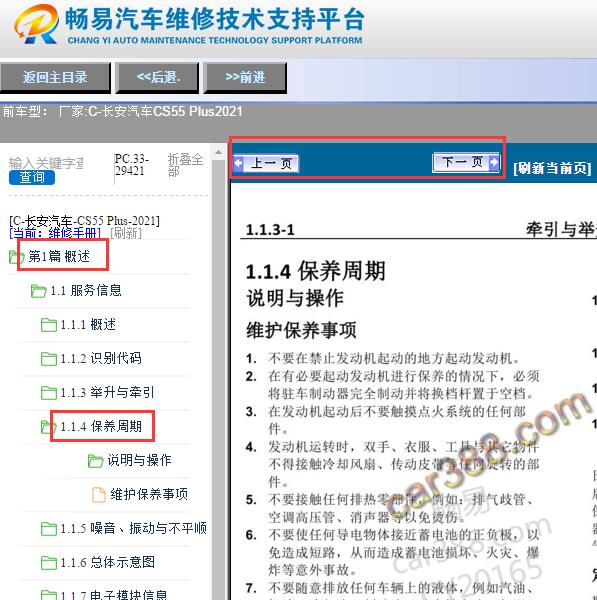597x600 pixels.
Task: Expand folder icon beside 1.1.6 总体示意图
Action: point(49,562)
